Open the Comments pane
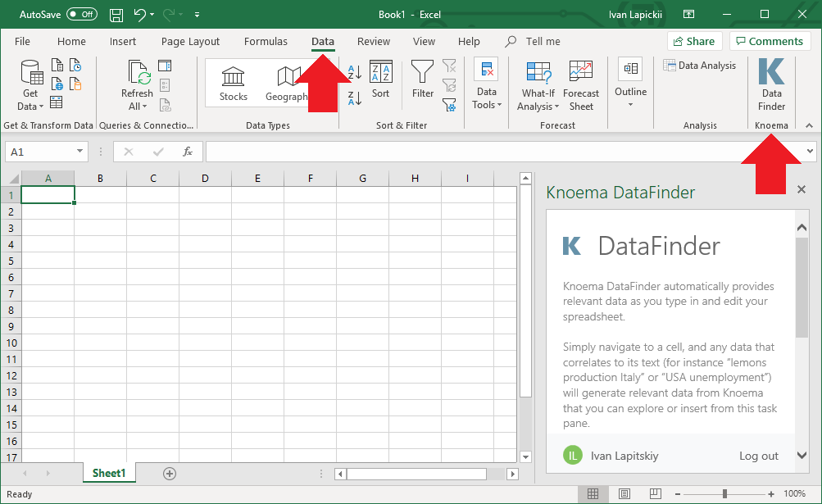 pyautogui.click(x=770, y=42)
